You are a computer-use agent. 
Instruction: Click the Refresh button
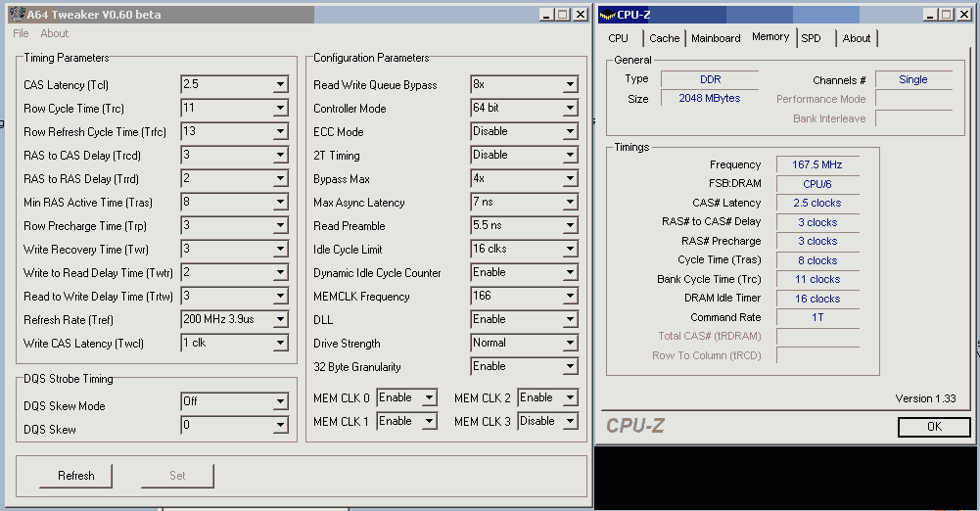[75, 476]
